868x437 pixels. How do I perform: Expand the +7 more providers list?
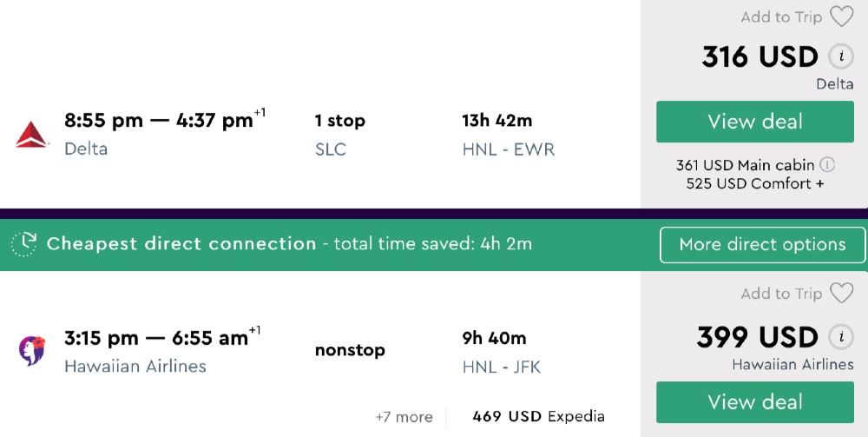[x=404, y=417]
